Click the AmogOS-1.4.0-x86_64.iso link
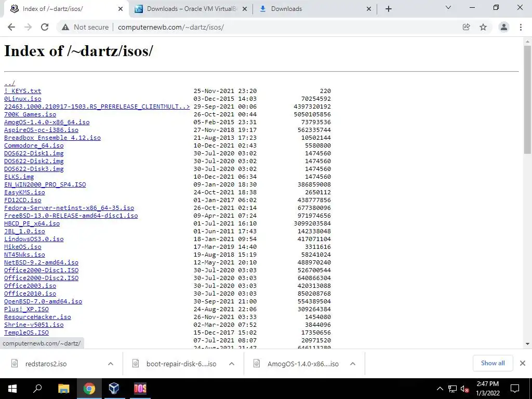Image resolution: width=532 pixels, height=399 pixels. 47,122
